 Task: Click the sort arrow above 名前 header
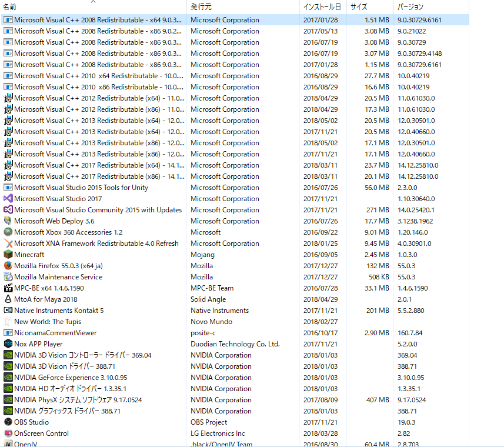94,2
